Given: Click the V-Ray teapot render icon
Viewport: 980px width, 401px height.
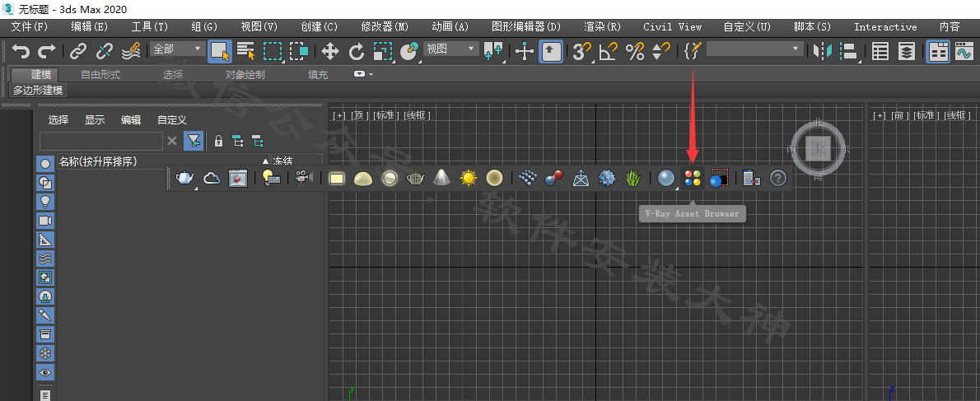Looking at the screenshot, I should 185,179.
